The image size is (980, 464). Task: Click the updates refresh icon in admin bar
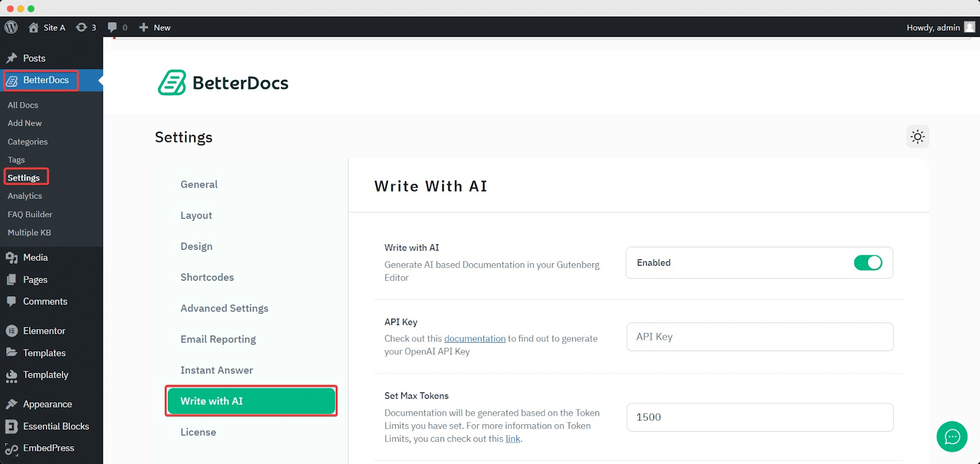pyautogui.click(x=80, y=27)
